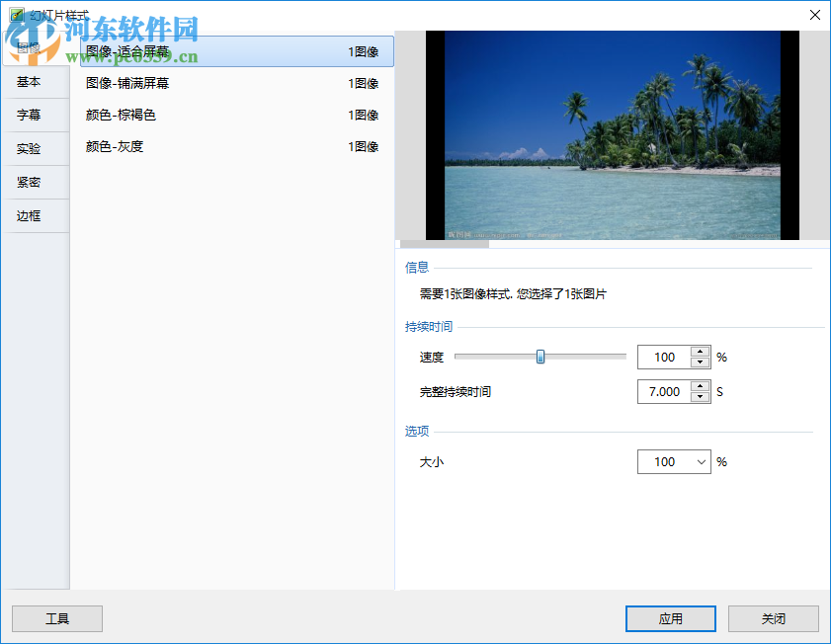This screenshot has width=831, height=644.
Task: Click the beach preview thumbnail
Action: coord(613,135)
